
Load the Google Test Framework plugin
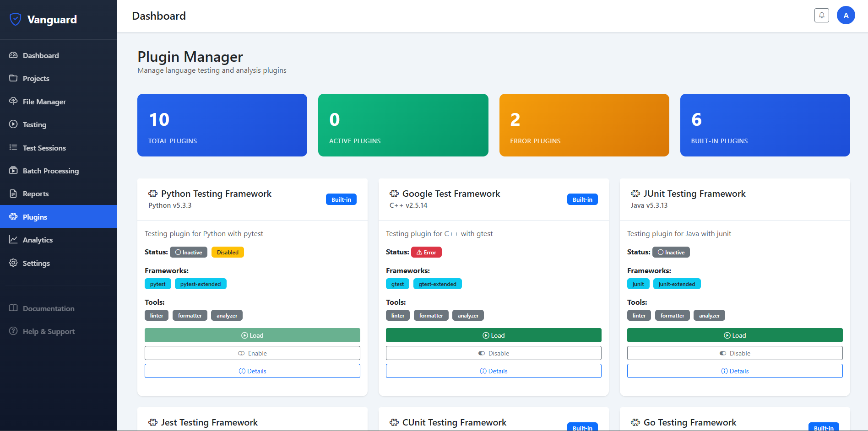coord(494,335)
